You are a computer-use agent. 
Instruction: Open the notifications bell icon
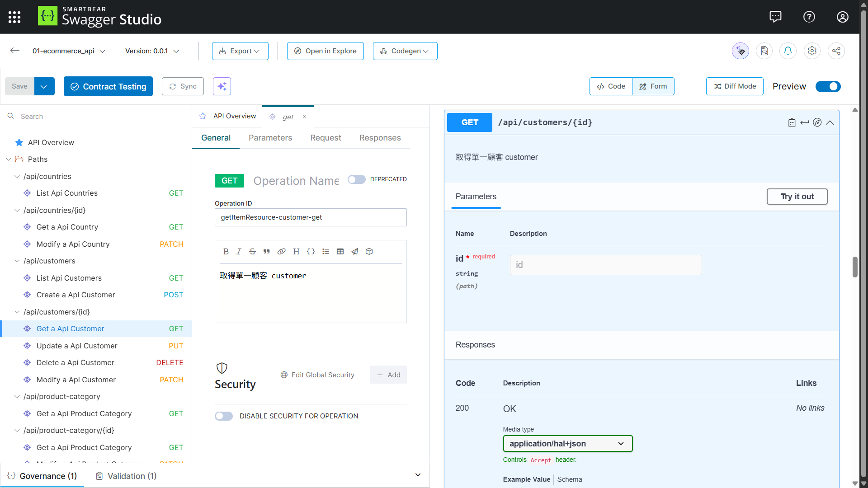[x=788, y=51]
